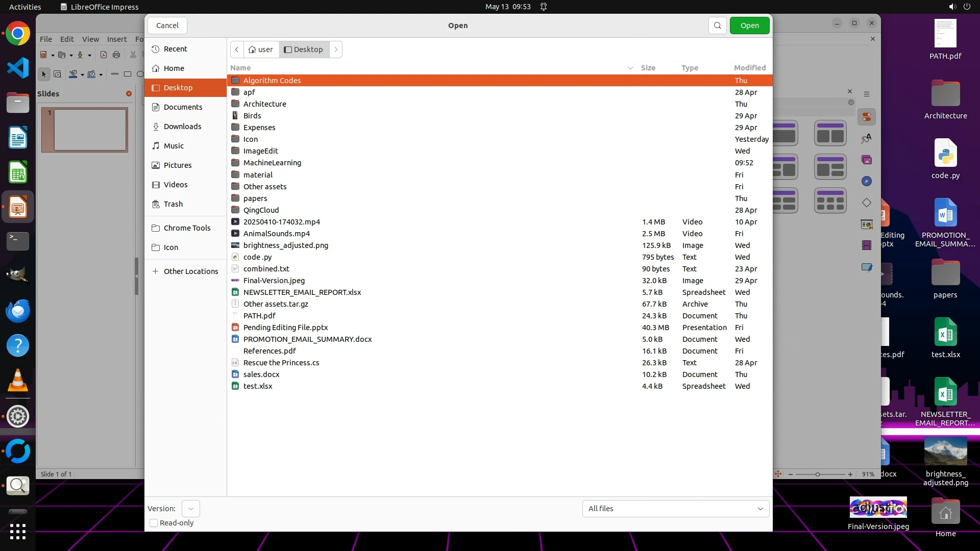
Task: Open the Navigator compass sidebar icon
Action: 867,182
